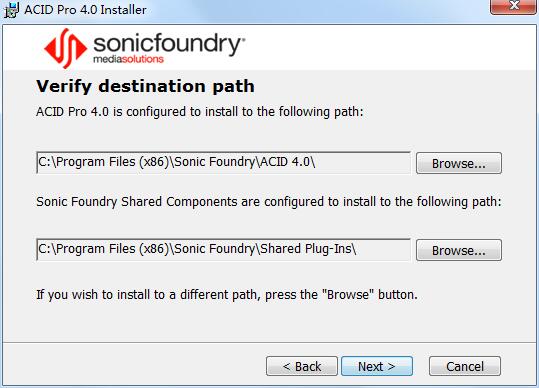This screenshot has width=539, height=388.
Task: Browse for the ACID 4.0 install folder
Action: coord(459,163)
